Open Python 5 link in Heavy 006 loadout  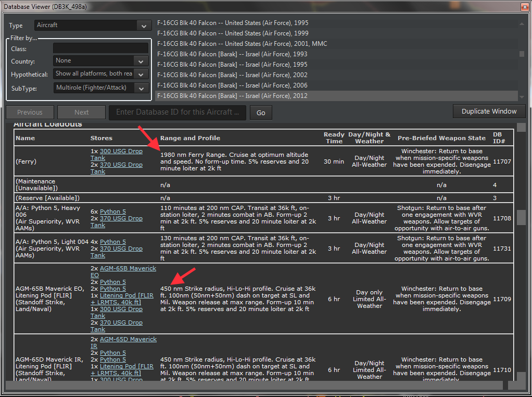coord(112,212)
